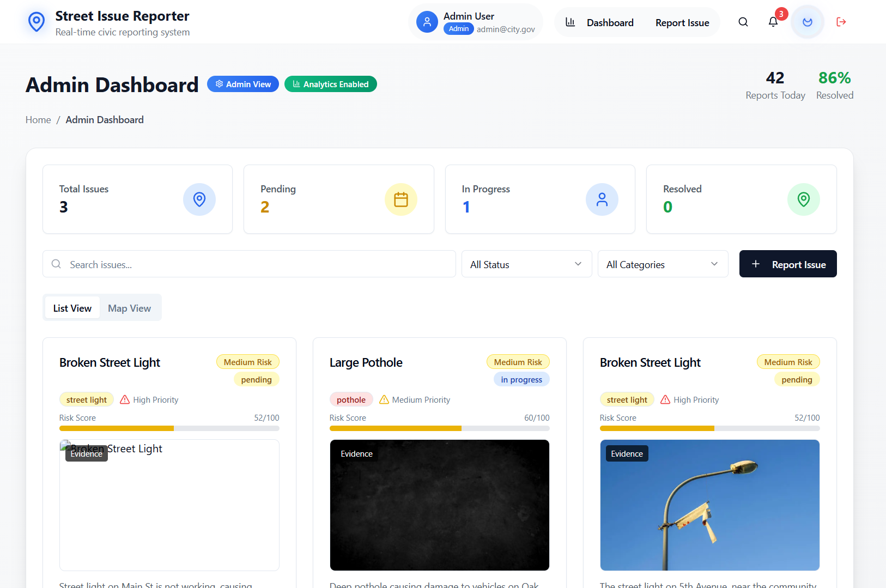
Task: Open notifications via the bell icon
Action: (x=773, y=22)
